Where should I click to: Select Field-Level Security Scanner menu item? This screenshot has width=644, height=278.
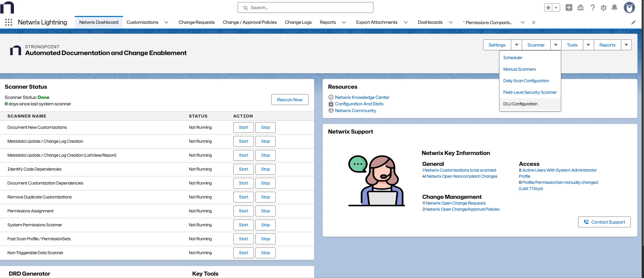[x=530, y=92]
